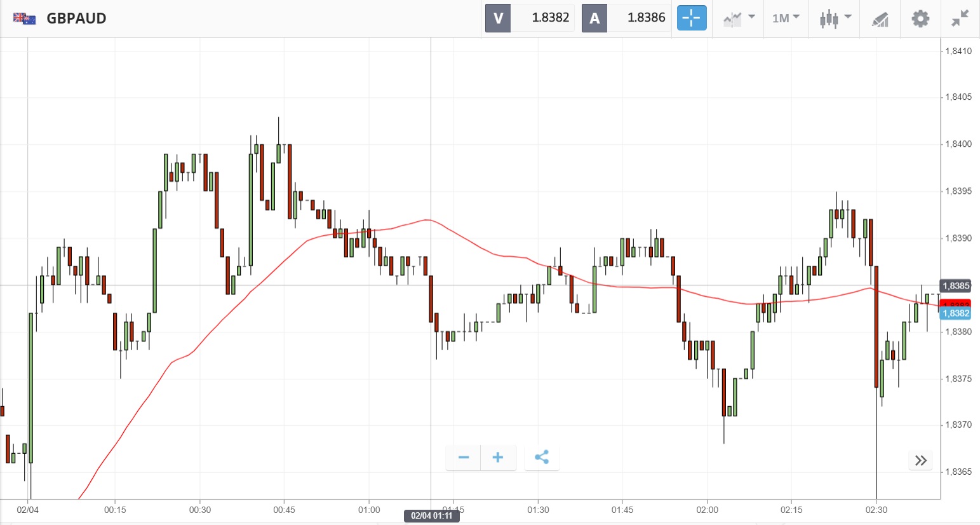Open the candlestick chart type dropdown
The width and height of the screenshot is (980, 525).
point(835,18)
